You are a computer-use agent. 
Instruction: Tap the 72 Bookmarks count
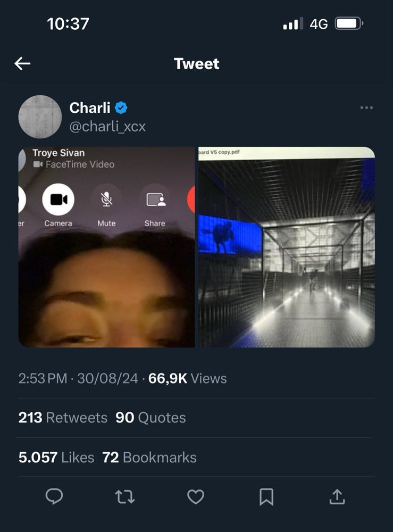[x=149, y=458]
